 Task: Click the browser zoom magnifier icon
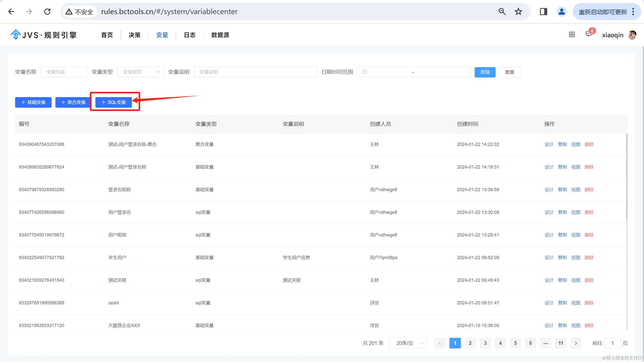pyautogui.click(x=502, y=12)
